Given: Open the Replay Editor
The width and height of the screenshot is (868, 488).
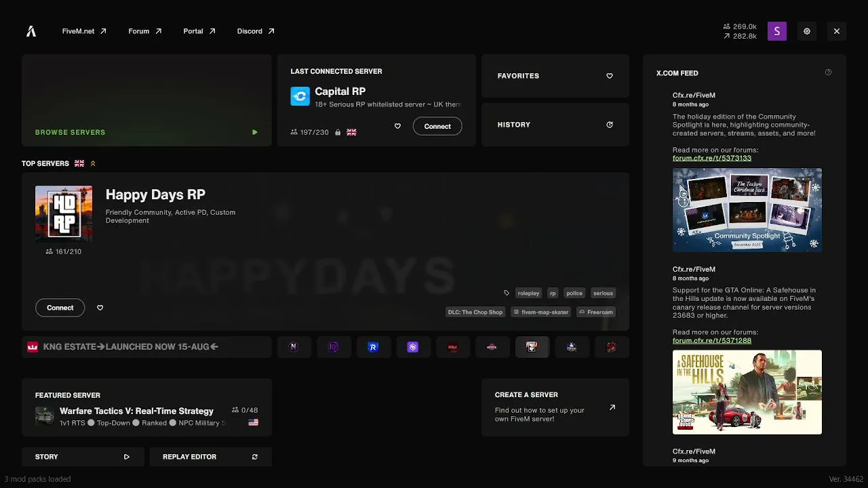Looking at the screenshot, I should click(x=210, y=457).
